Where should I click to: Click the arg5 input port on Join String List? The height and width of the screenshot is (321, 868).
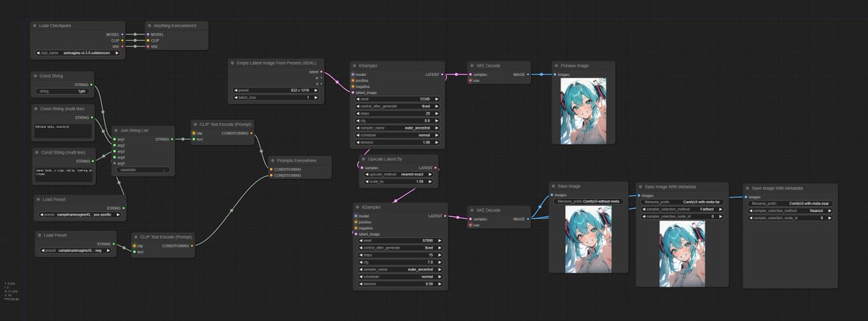[114, 163]
